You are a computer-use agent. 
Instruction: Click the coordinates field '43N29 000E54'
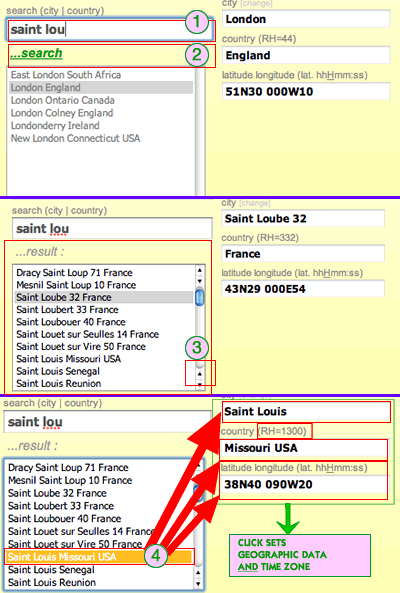point(303,289)
